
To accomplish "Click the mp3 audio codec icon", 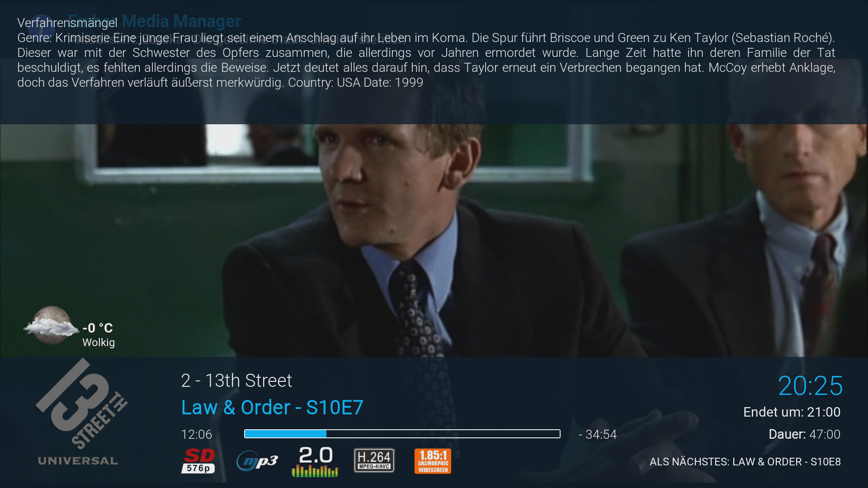I will pyautogui.click(x=257, y=461).
